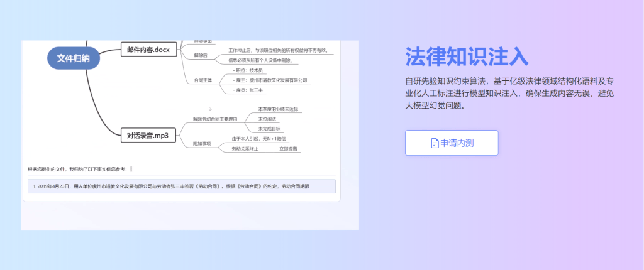Expand the 解除后 branch

pyautogui.click(x=200, y=55)
